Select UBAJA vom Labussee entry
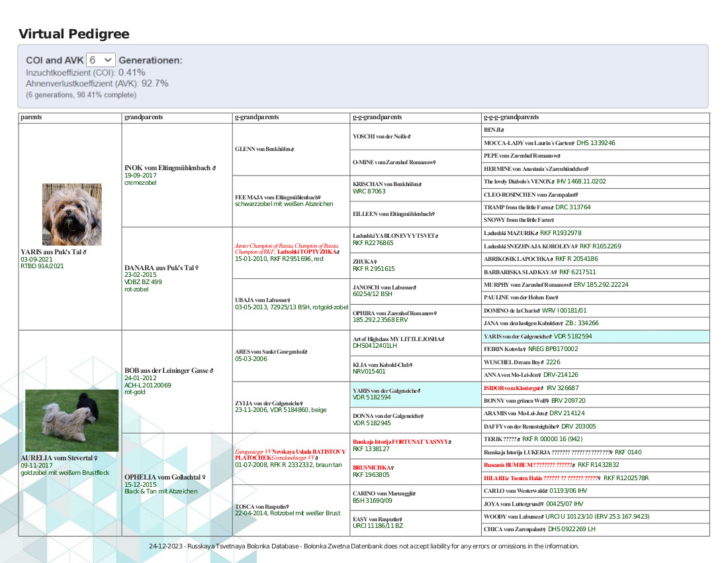 click(263, 300)
